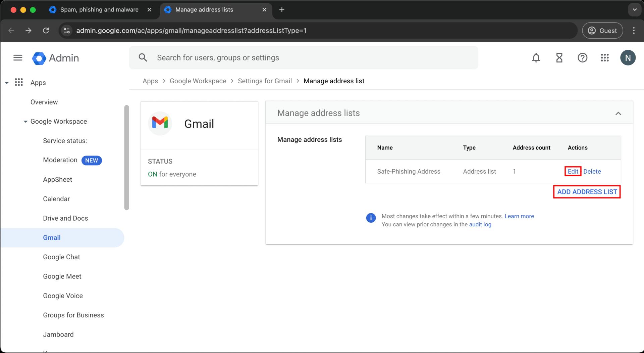Screen dimensions: 644x353
Task: Open Groups for Business in the sidebar
Action: click(73, 315)
